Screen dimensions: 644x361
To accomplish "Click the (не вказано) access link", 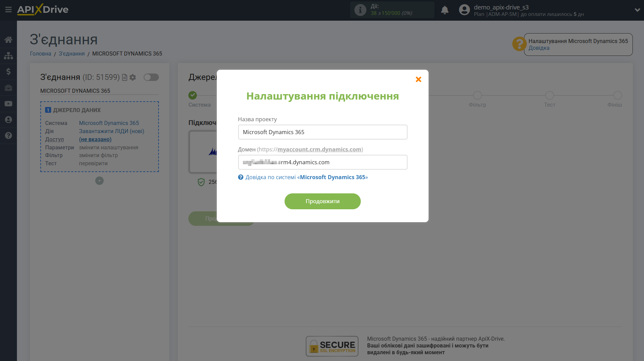I will click(95, 139).
